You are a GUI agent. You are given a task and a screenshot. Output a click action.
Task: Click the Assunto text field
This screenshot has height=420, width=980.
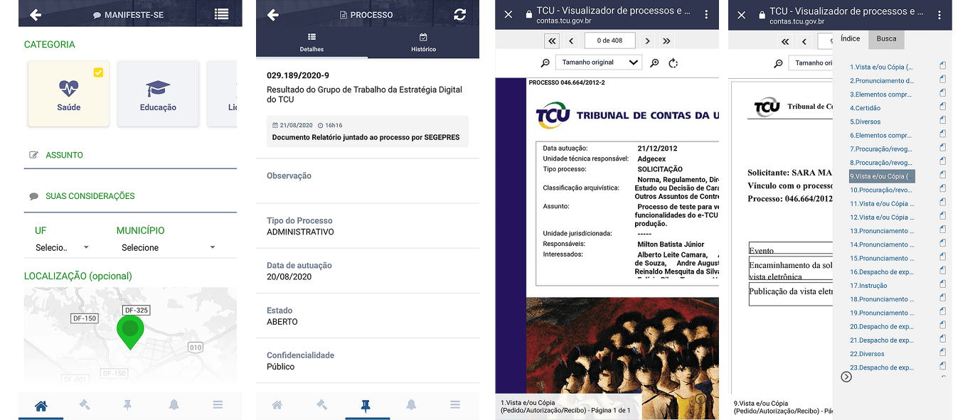click(x=130, y=155)
